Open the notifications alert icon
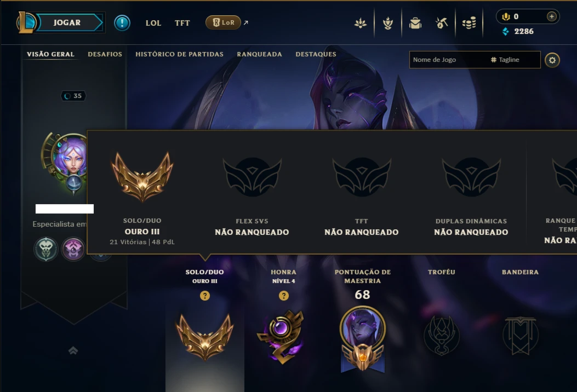577x392 pixels. pyautogui.click(x=122, y=23)
